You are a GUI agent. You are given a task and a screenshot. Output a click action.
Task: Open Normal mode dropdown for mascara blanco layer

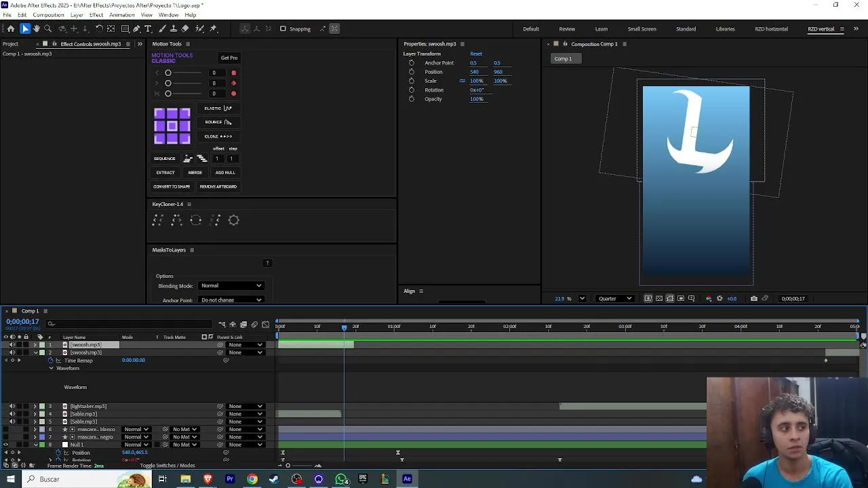click(136, 429)
